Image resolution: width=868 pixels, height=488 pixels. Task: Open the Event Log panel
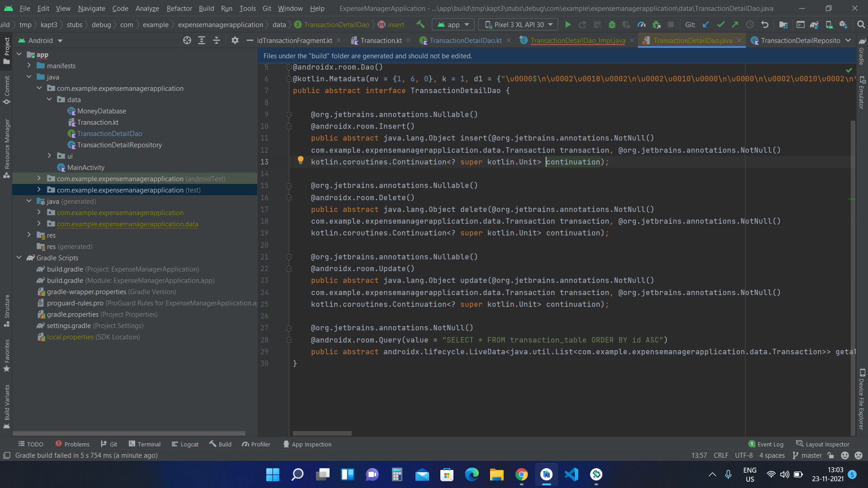(x=766, y=444)
